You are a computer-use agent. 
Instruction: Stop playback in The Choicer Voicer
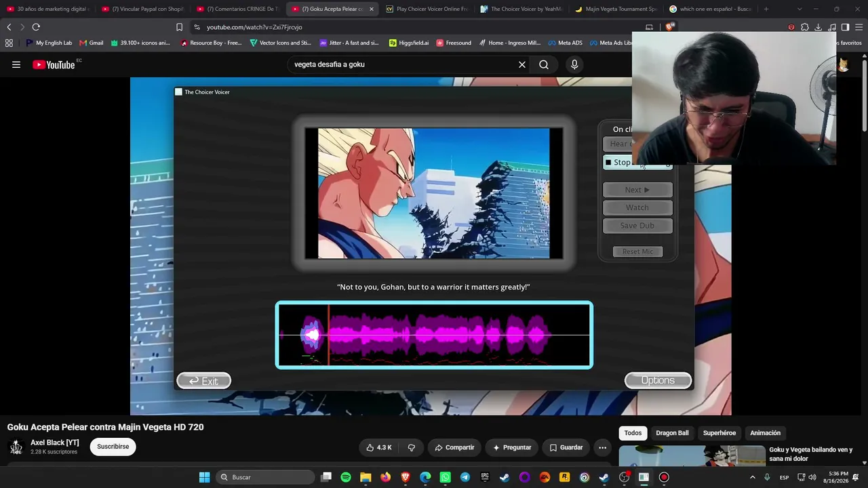point(637,163)
